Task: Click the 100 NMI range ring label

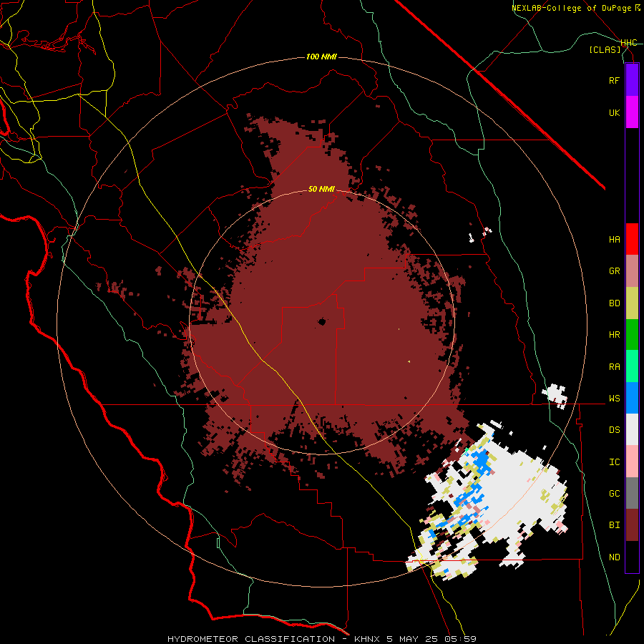Action: tap(321, 57)
